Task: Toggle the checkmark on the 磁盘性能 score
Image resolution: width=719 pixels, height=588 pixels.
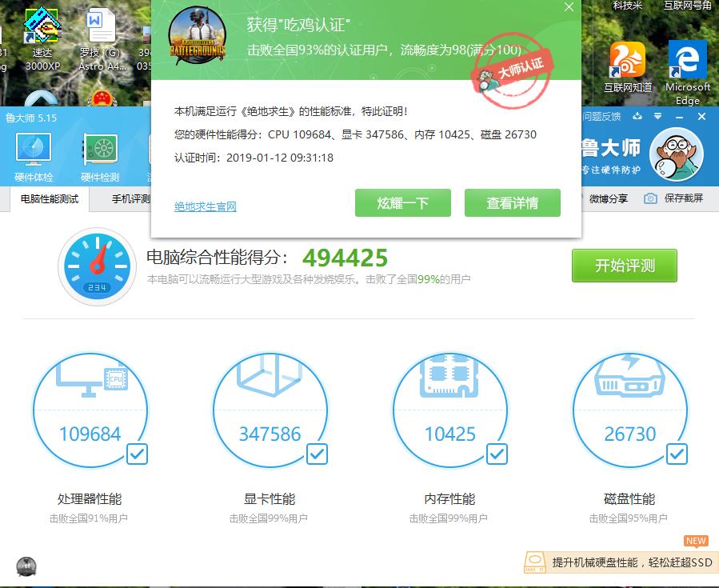Action: pos(677,454)
